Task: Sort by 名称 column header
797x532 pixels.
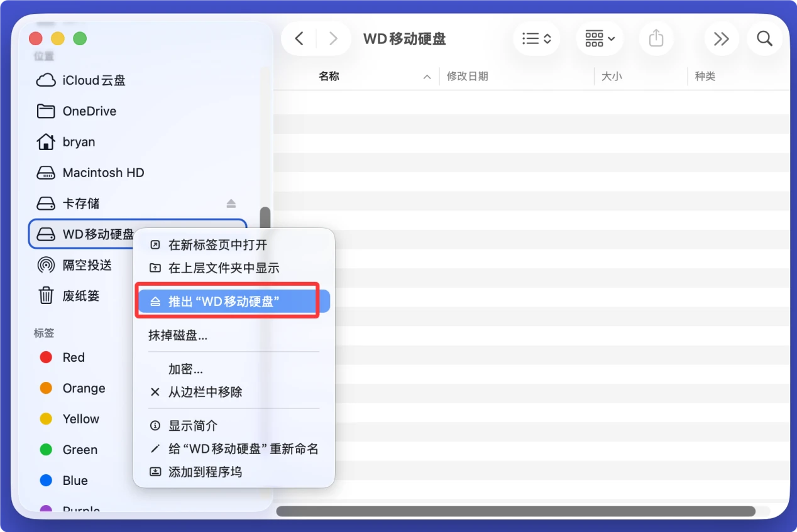Action: [329, 77]
